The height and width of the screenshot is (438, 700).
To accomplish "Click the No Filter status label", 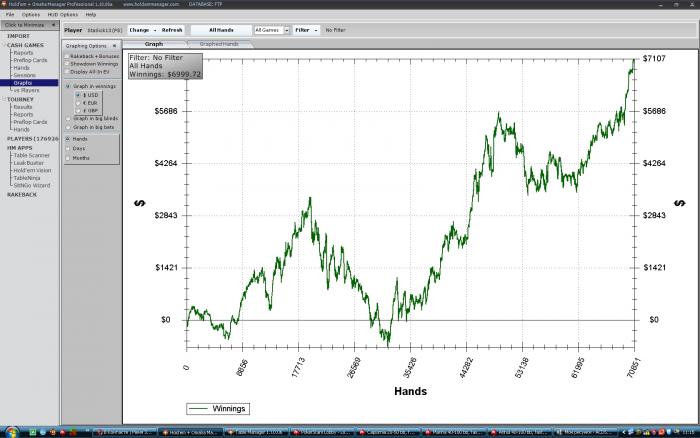I will (336, 30).
